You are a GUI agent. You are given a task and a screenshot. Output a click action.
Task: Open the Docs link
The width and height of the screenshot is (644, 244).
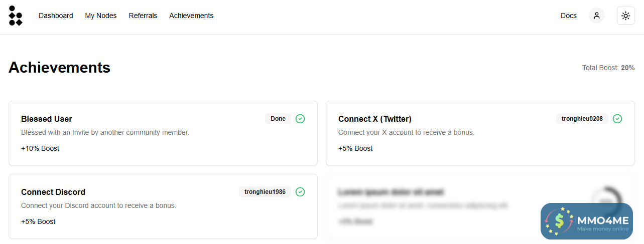click(x=569, y=16)
